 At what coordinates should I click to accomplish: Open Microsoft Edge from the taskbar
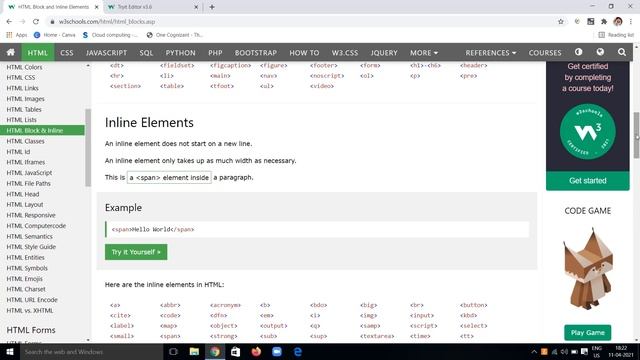point(298,351)
